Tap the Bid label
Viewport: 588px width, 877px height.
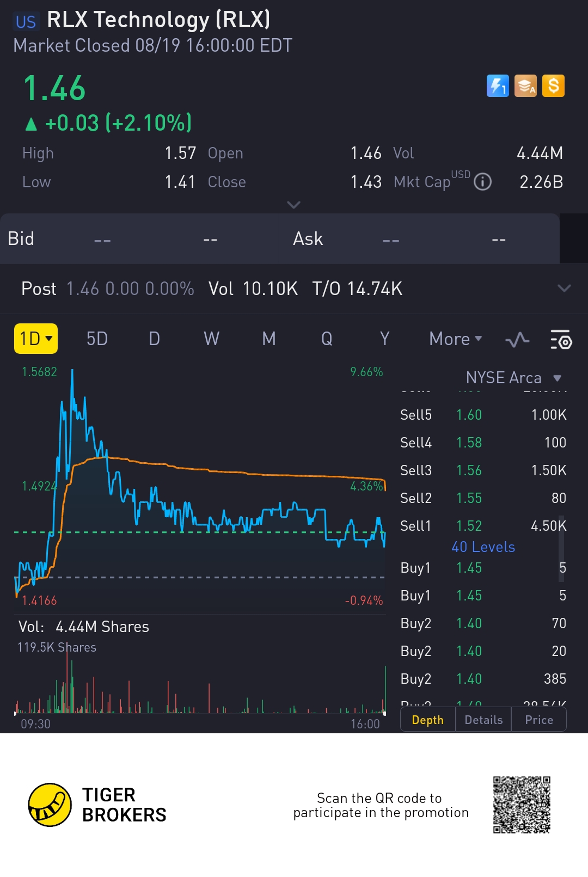[21, 238]
